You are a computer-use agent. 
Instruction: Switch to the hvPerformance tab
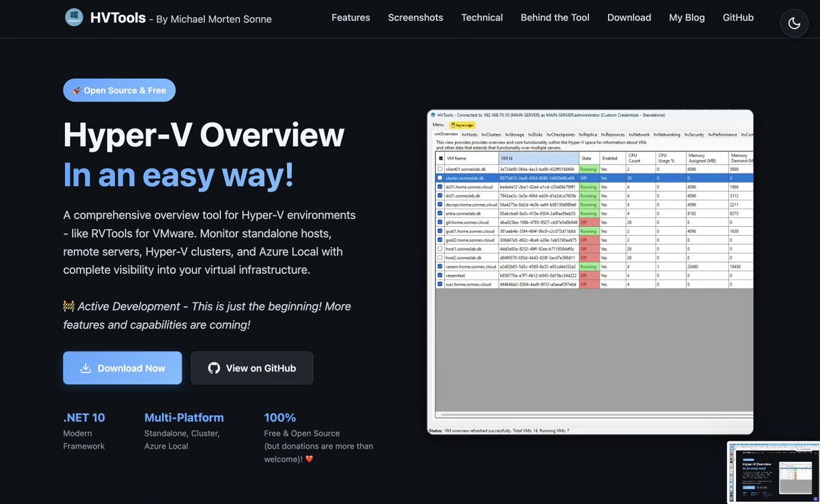(722, 135)
